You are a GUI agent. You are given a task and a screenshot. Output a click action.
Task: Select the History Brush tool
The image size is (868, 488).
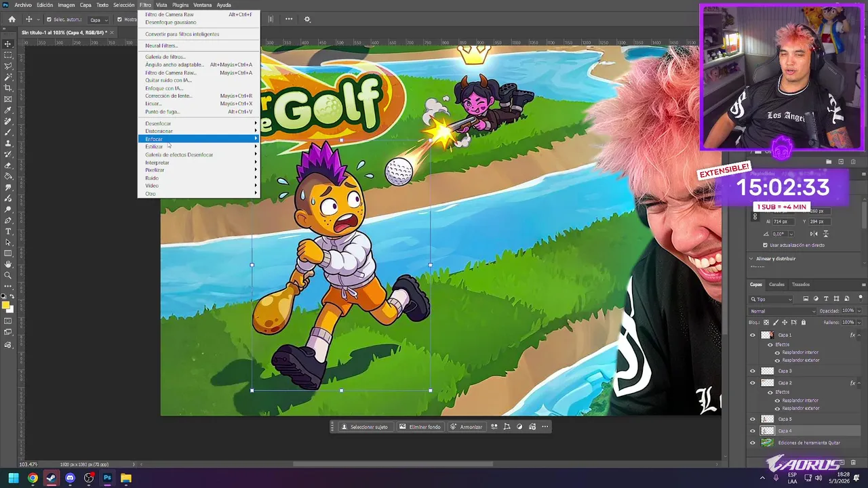(x=8, y=154)
